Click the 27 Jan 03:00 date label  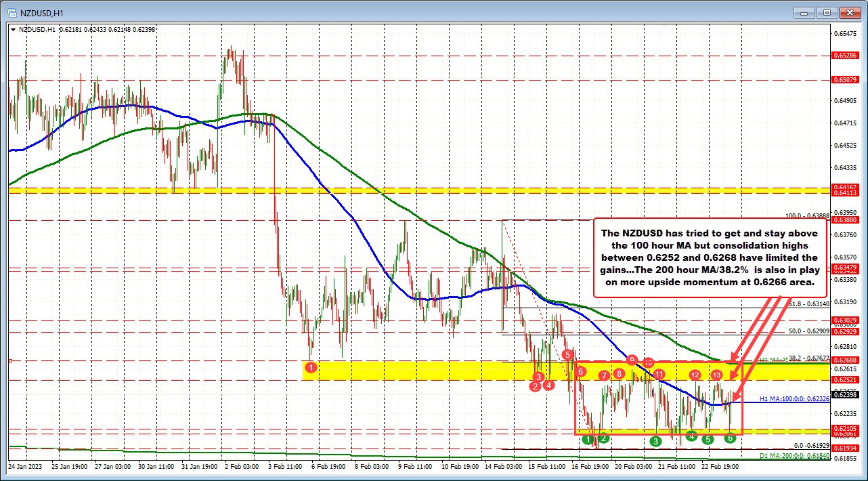tap(114, 467)
